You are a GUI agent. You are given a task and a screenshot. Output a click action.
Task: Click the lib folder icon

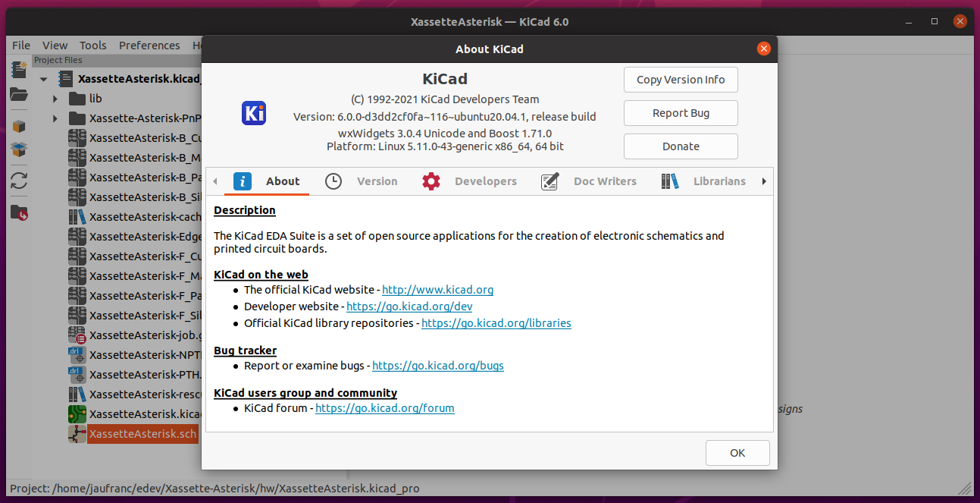[77, 99]
